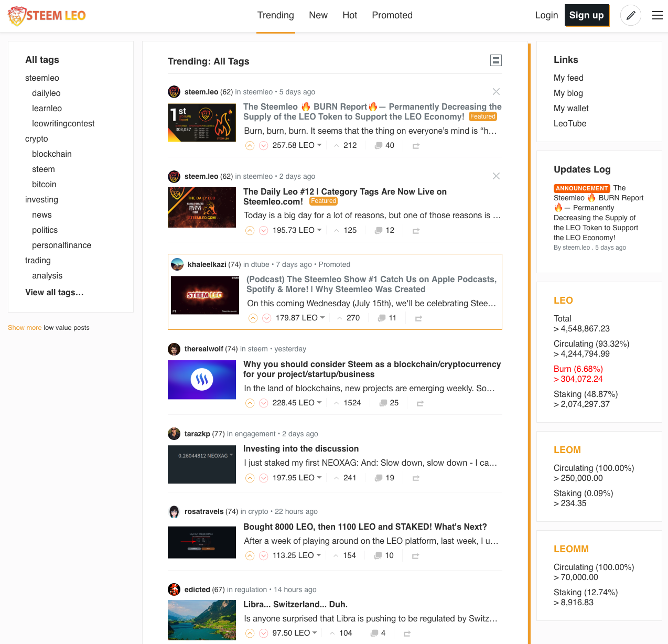Open My feed link
The image size is (668, 644).
568,78
